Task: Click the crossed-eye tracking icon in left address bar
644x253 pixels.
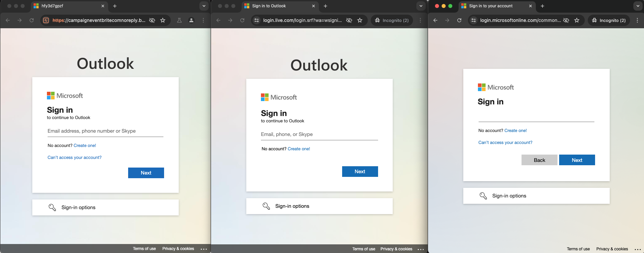Action: 152,20
